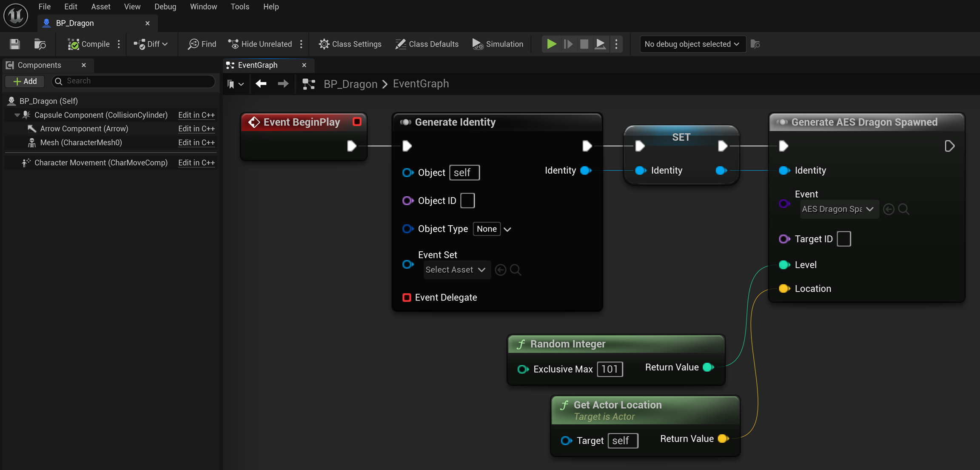The width and height of the screenshot is (980, 470).
Task: Click the Exclusive Max value field
Action: tap(610, 369)
